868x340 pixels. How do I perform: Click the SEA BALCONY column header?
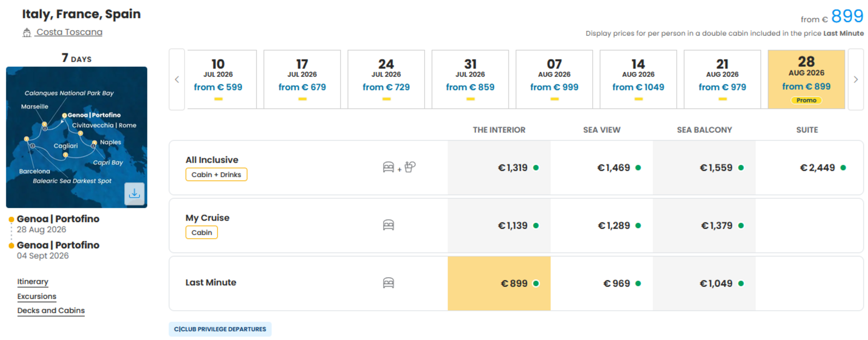[x=704, y=130]
